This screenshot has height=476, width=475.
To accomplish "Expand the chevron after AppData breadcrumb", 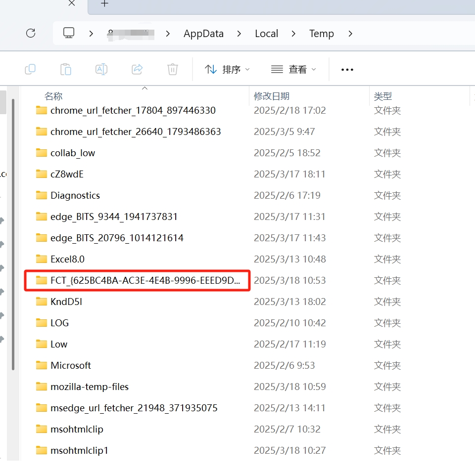I will (239, 34).
